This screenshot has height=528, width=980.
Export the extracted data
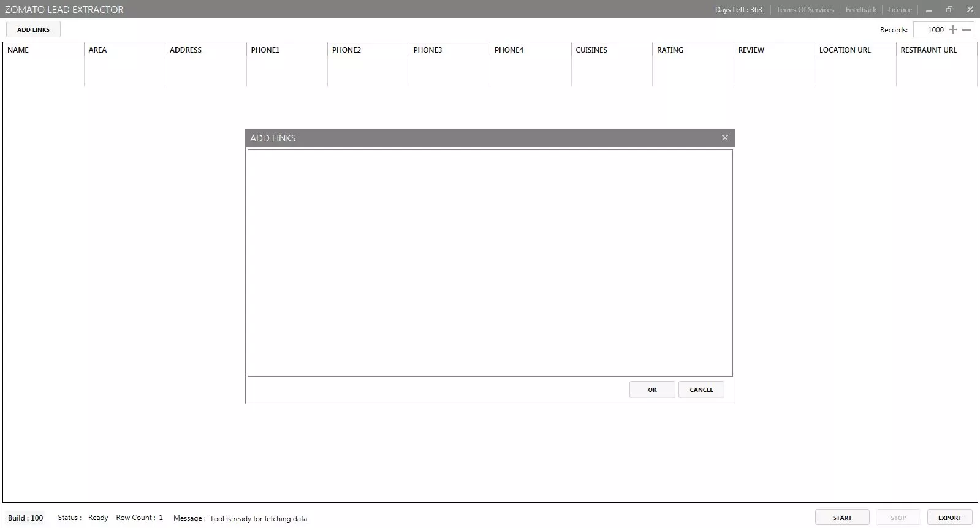[x=949, y=518]
